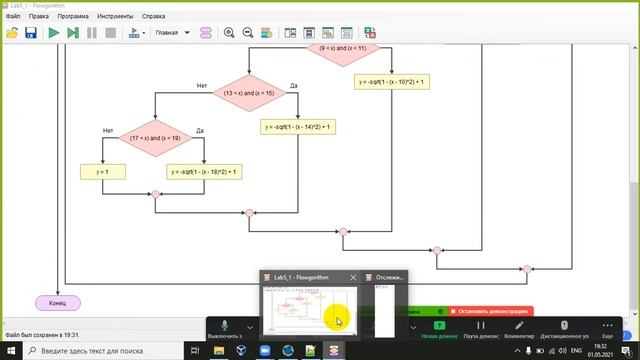Click the vertical scrollbar up arrow
Screen dimensions: 640x360
pyautogui.click(x=635, y=48)
